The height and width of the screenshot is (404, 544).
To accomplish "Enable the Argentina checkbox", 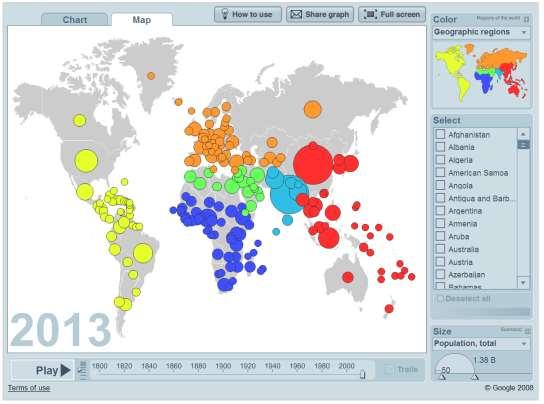I will (x=440, y=211).
